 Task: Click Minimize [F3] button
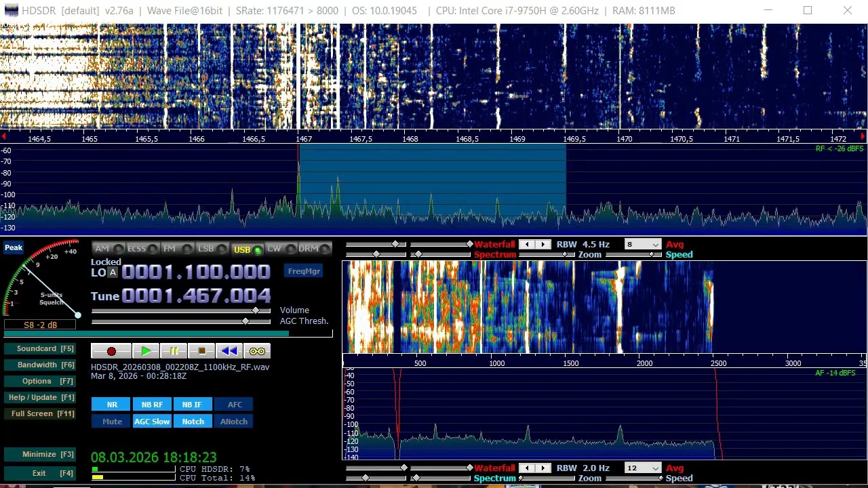pos(39,454)
